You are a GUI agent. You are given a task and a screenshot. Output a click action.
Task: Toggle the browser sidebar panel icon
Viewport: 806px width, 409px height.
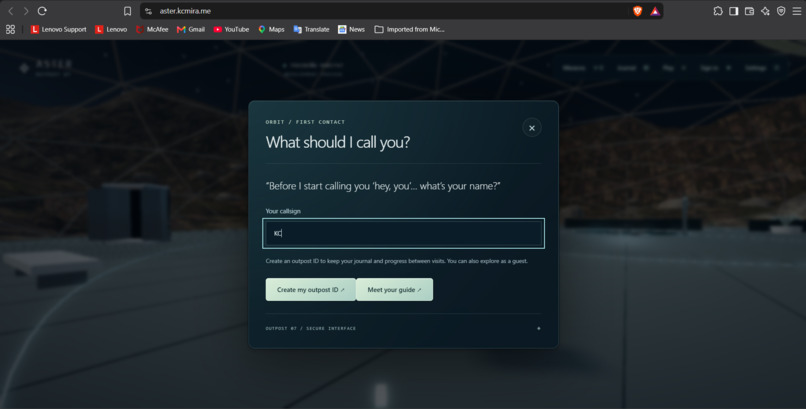pos(734,11)
